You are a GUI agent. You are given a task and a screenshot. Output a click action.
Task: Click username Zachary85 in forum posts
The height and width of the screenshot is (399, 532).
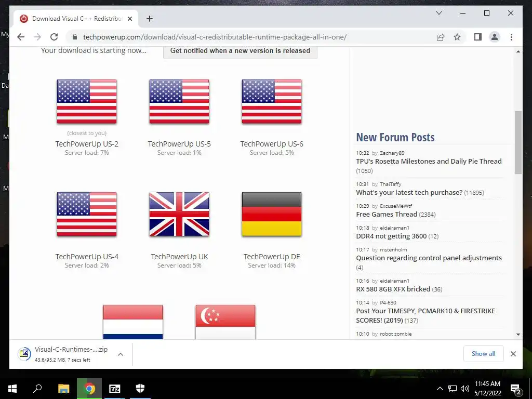pyautogui.click(x=392, y=153)
